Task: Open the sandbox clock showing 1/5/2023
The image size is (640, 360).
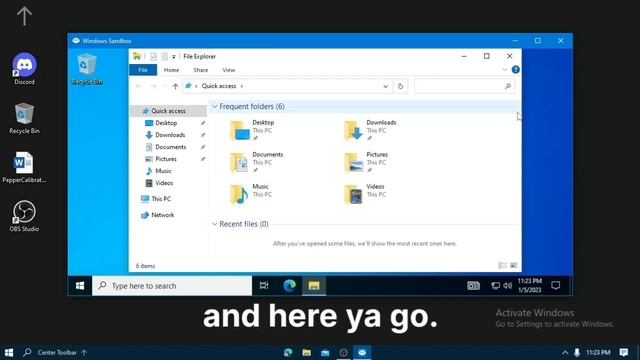Action: coord(529,286)
